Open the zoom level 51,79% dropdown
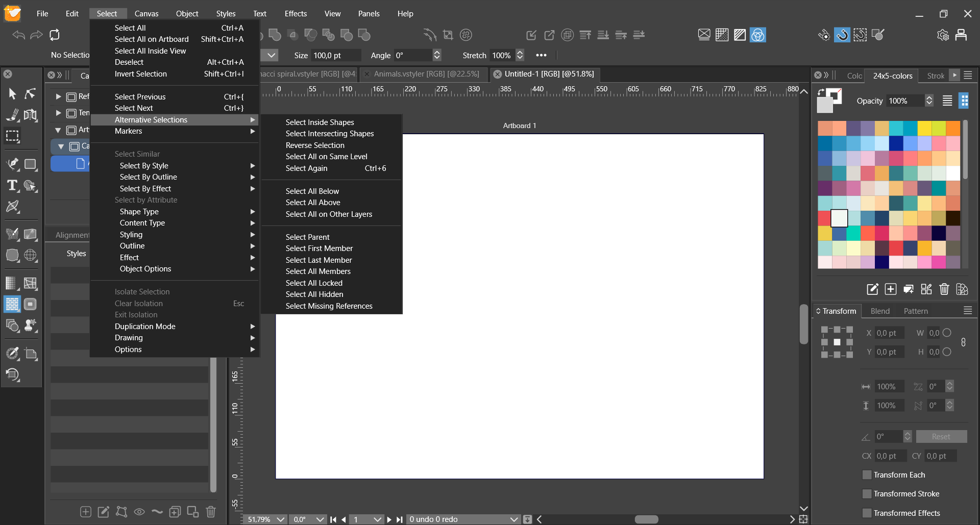Image resolution: width=980 pixels, height=525 pixels. pos(280,519)
